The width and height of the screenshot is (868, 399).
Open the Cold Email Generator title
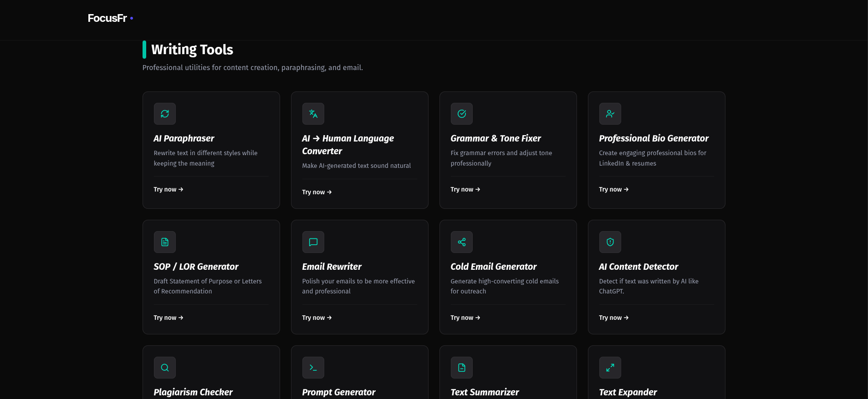(x=494, y=267)
